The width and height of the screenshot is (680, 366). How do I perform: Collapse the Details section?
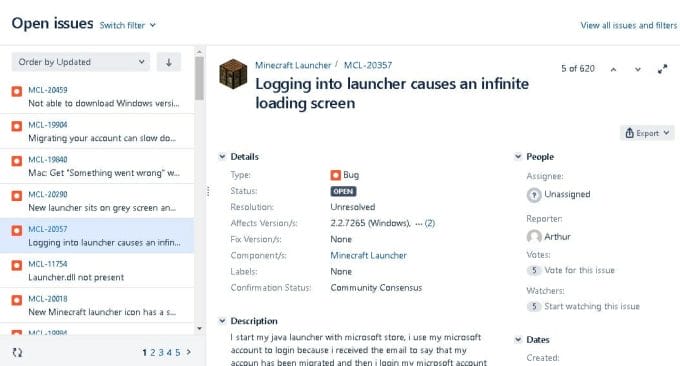pyautogui.click(x=222, y=157)
